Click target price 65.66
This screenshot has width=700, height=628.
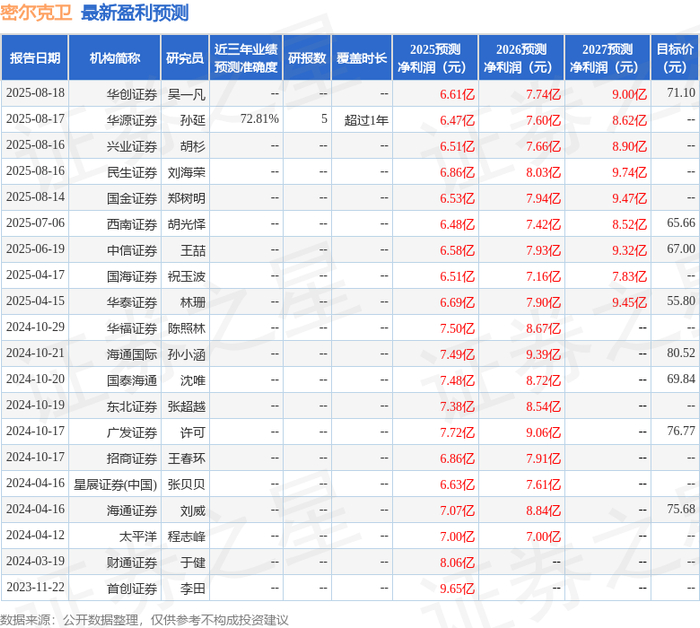pyautogui.click(x=681, y=223)
